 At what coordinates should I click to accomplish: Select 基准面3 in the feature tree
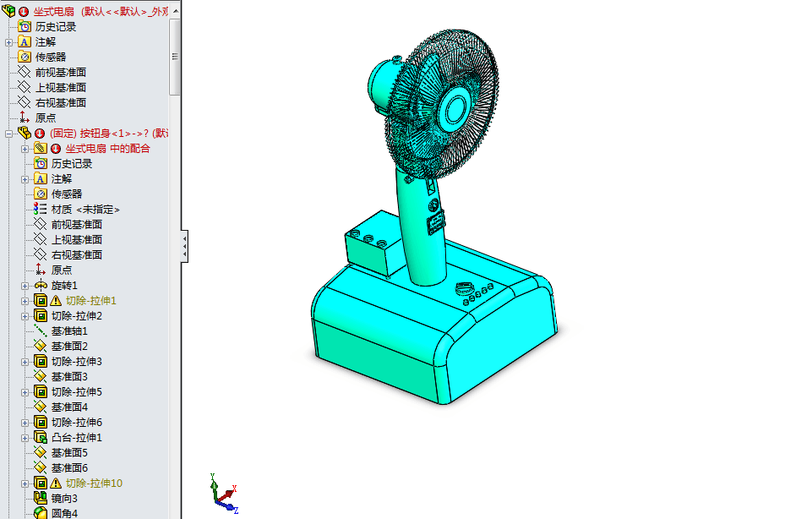tap(69, 376)
